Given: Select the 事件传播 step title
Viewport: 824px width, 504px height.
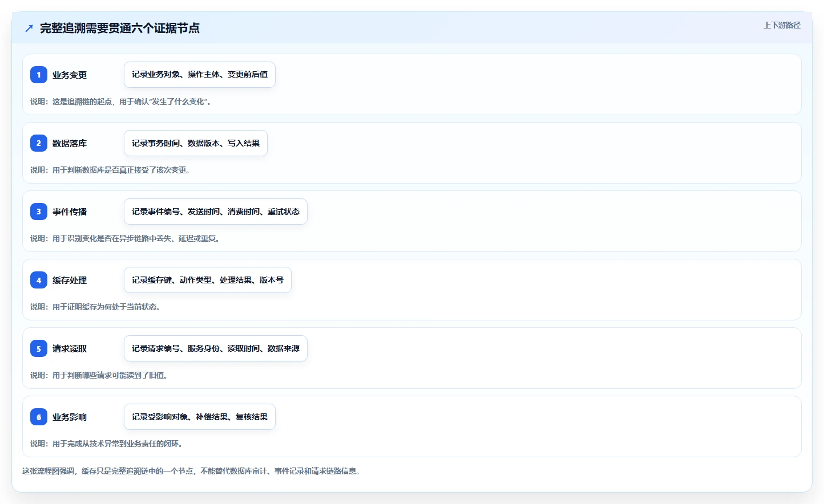Looking at the screenshot, I should (x=70, y=212).
